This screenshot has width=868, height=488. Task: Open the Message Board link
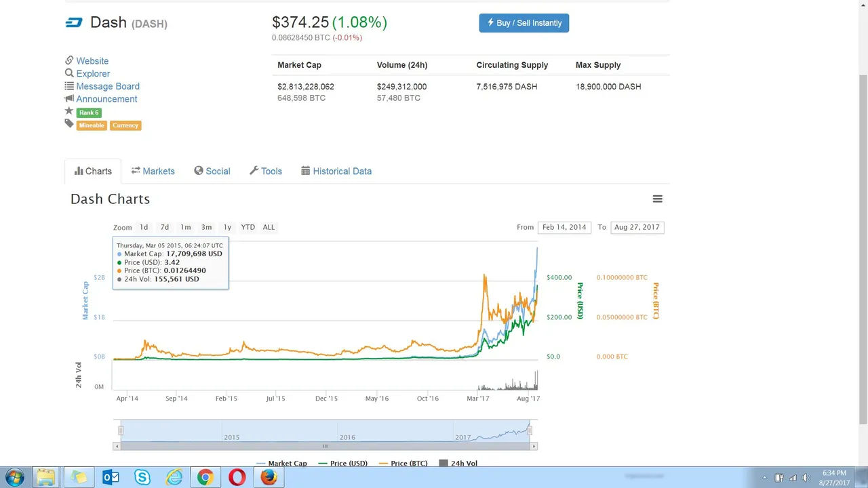108,86
